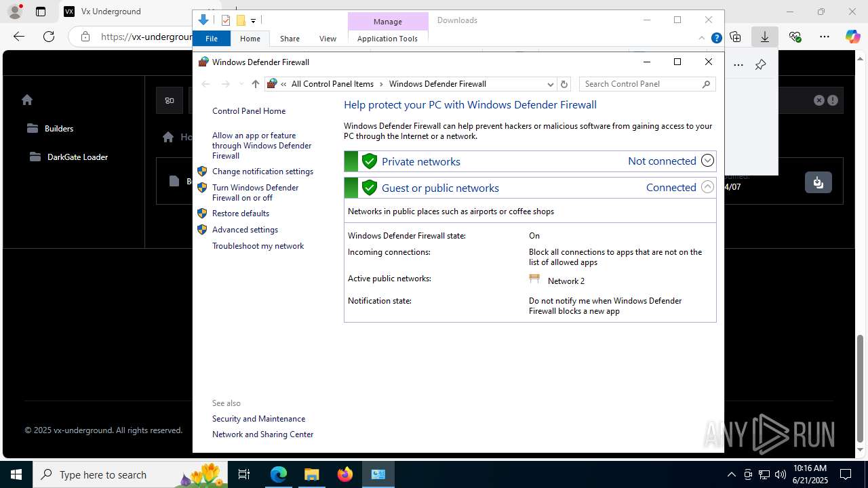Click the Windows taskbar search box
Viewport: 868px width, 488px height.
pyautogui.click(x=130, y=474)
